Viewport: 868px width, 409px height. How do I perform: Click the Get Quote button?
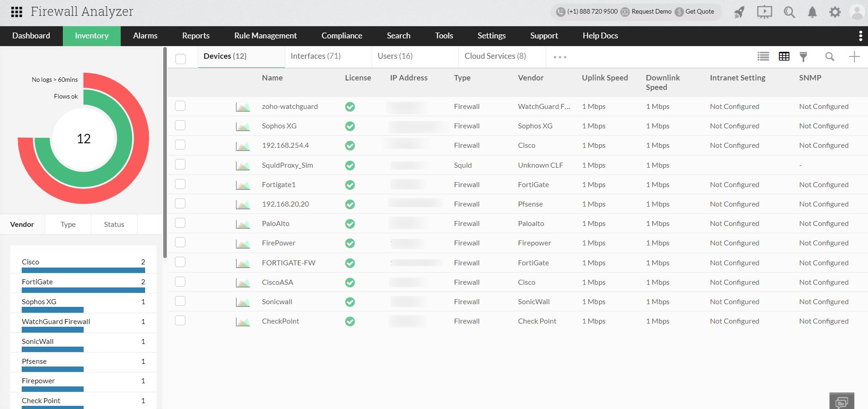click(x=700, y=12)
